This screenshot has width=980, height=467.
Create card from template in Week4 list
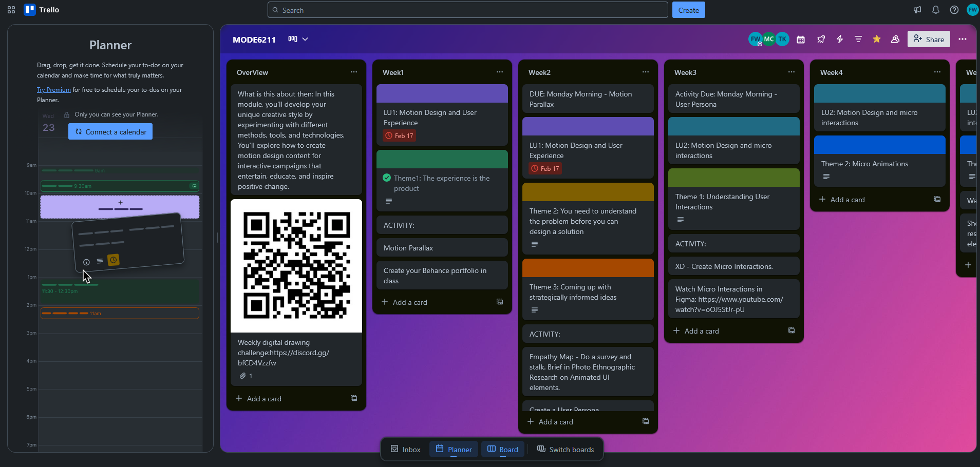click(x=937, y=200)
